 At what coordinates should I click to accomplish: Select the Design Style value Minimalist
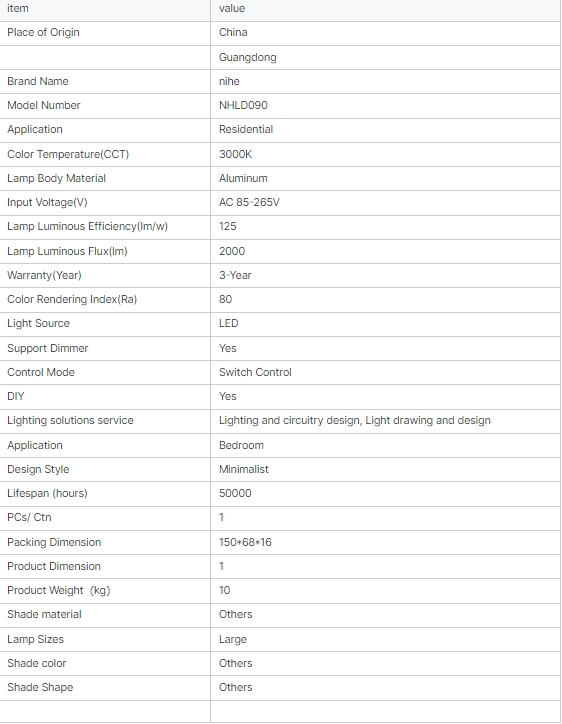[x=243, y=470]
